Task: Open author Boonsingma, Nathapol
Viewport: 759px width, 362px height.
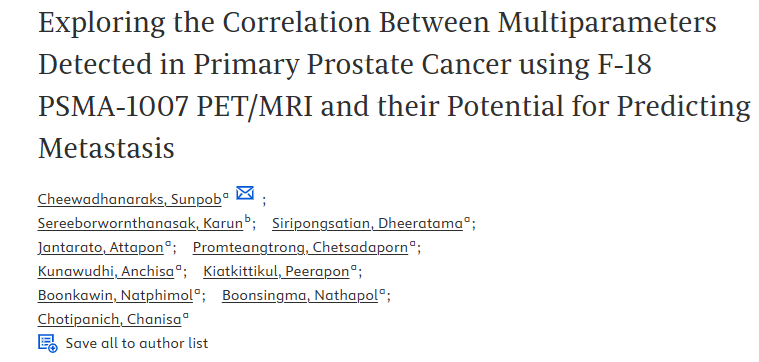Action: point(300,295)
